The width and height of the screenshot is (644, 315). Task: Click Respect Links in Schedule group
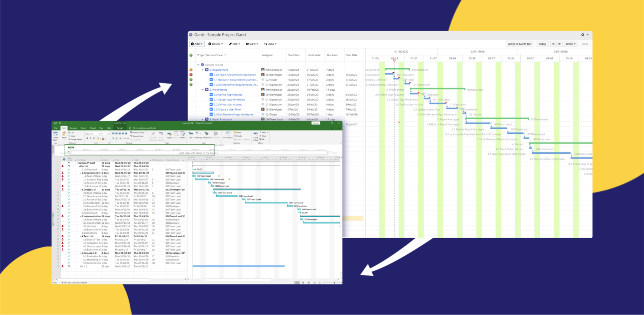[x=137, y=136]
